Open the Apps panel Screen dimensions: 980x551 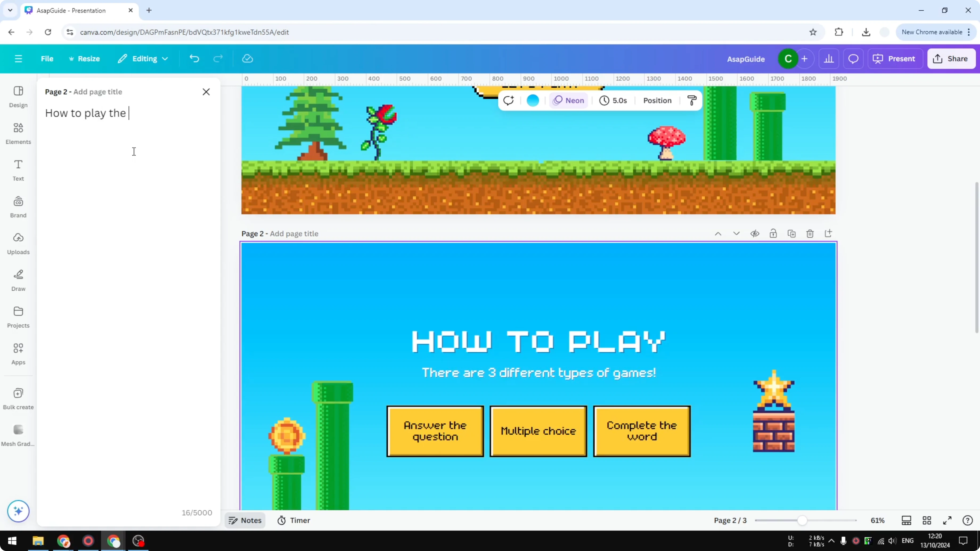coord(18,354)
